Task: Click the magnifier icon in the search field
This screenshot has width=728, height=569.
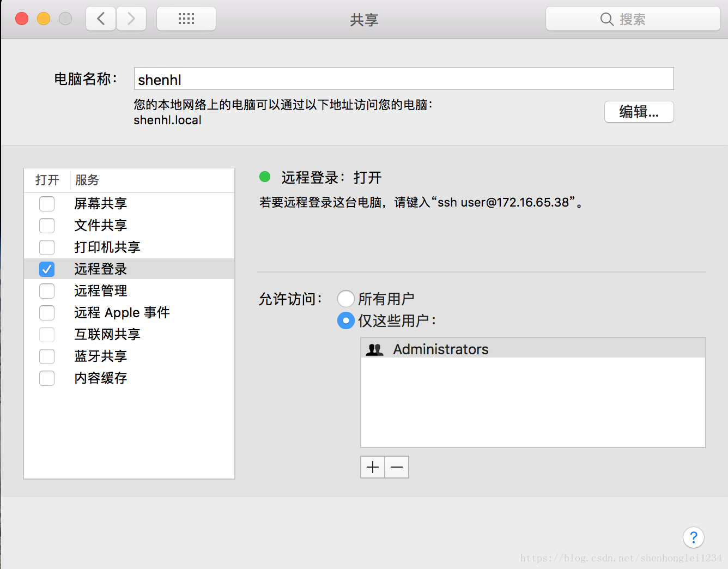Action: click(x=606, y=19)
